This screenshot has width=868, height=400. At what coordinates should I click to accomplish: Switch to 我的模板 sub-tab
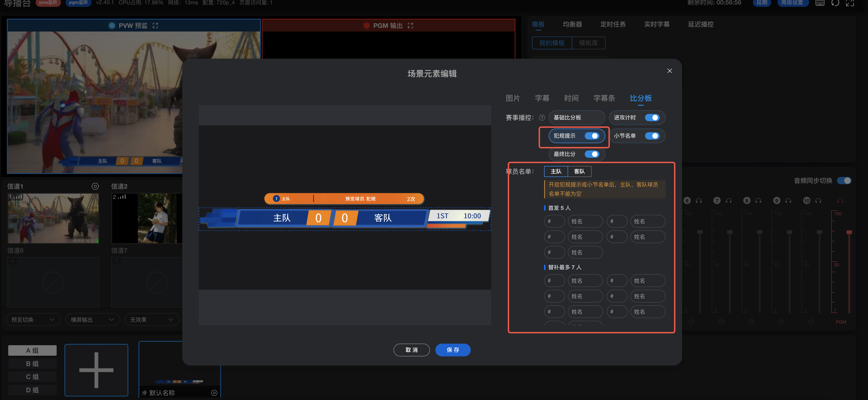(x=552, y=43)
